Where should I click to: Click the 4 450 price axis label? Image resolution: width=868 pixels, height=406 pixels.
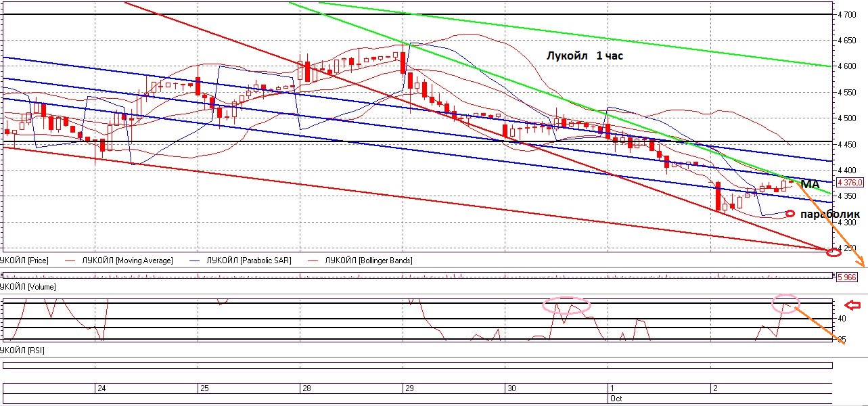click(x=848, y=144)
